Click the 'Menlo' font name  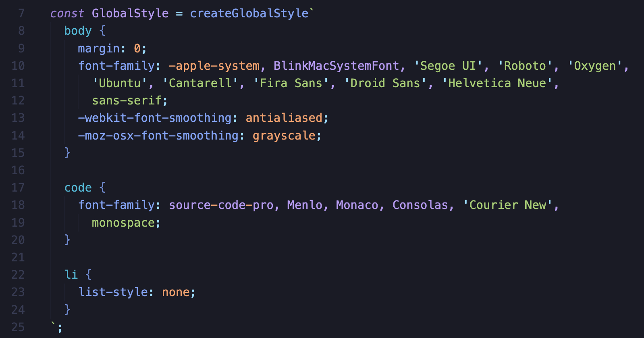305,205
